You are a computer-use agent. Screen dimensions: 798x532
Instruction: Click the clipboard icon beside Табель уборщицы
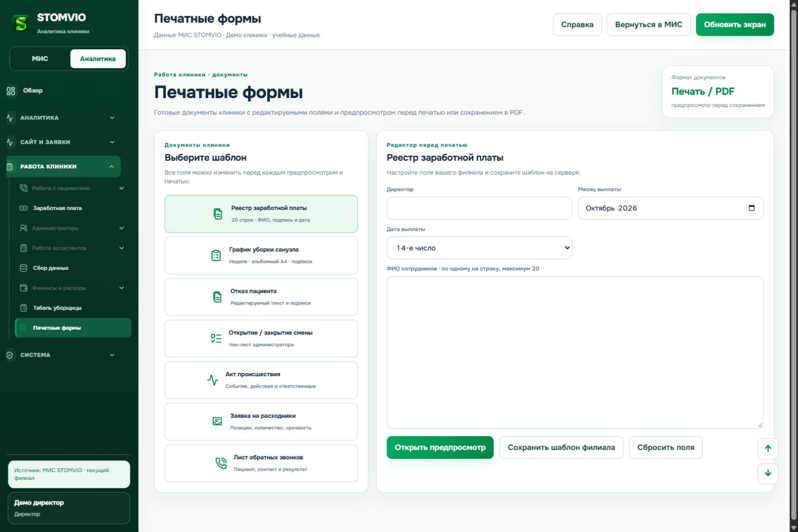(24, 308)
